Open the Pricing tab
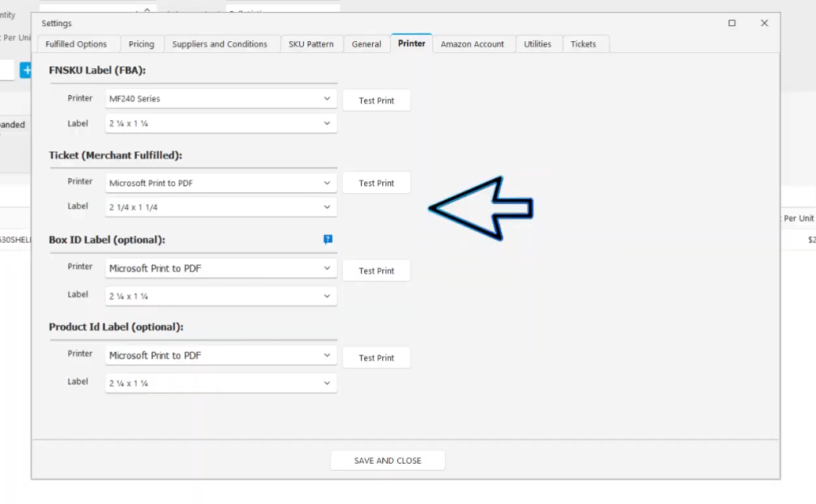 tap(142, 44)
